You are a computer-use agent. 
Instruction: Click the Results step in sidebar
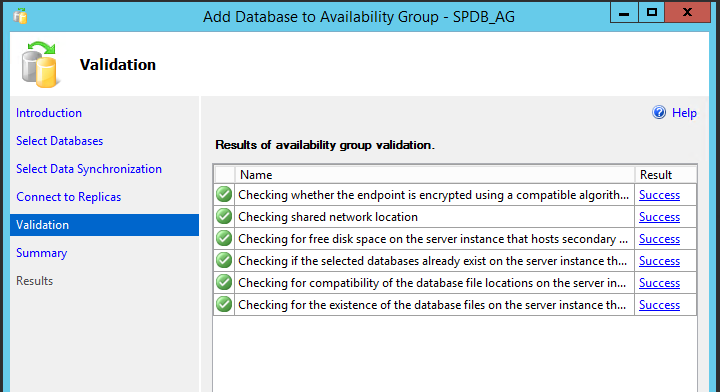click(34, 281)
